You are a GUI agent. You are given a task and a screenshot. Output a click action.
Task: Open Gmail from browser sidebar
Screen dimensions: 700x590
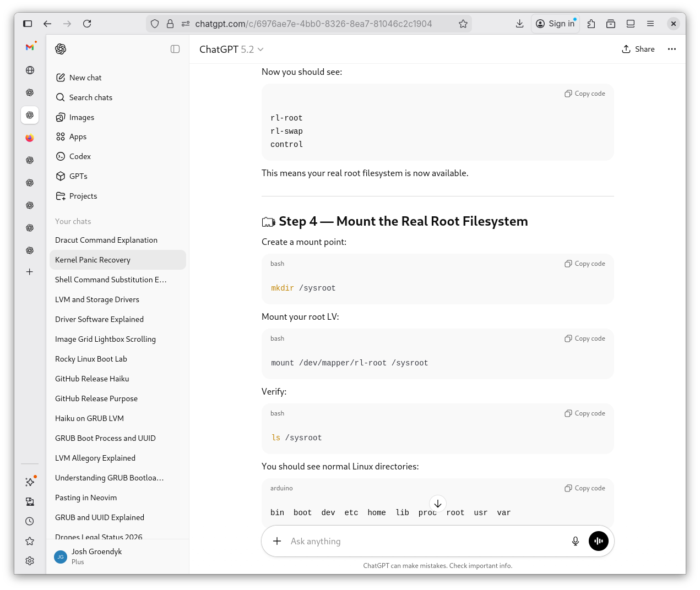point(30,47)
